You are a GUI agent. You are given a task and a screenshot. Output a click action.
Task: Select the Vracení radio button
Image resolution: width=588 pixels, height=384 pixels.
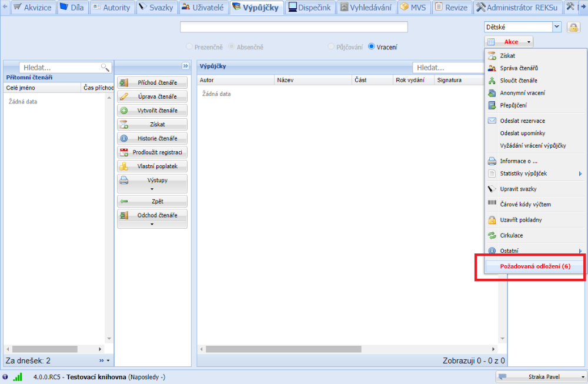coord(372,47)
